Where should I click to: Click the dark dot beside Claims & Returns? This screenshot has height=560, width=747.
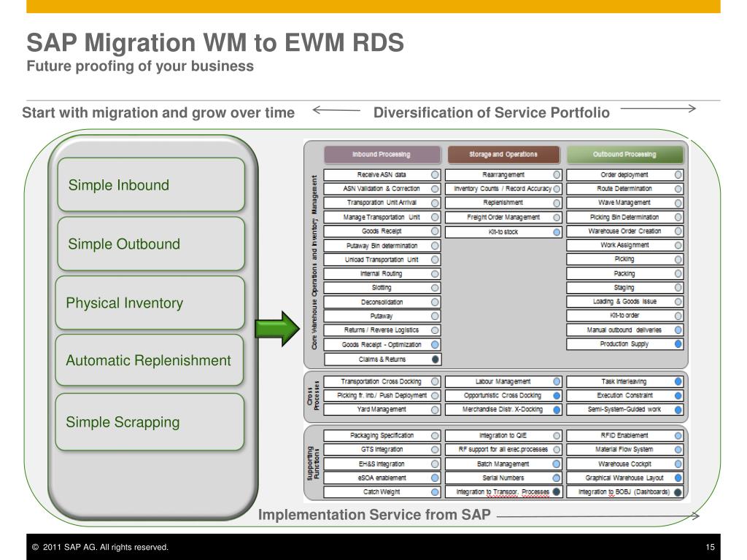click(x=435, y=359)
